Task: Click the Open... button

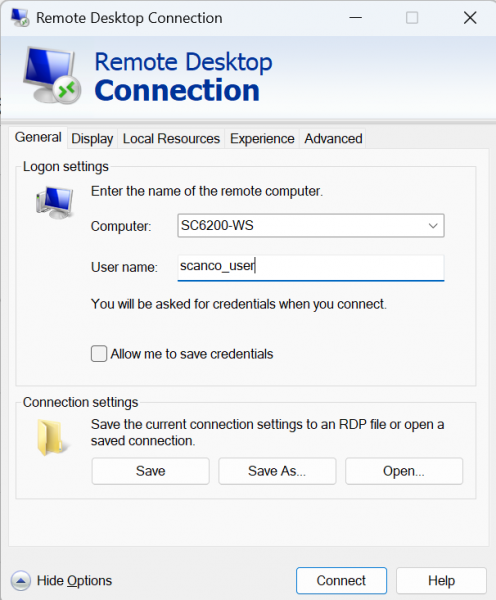Action: pos(404,471)
